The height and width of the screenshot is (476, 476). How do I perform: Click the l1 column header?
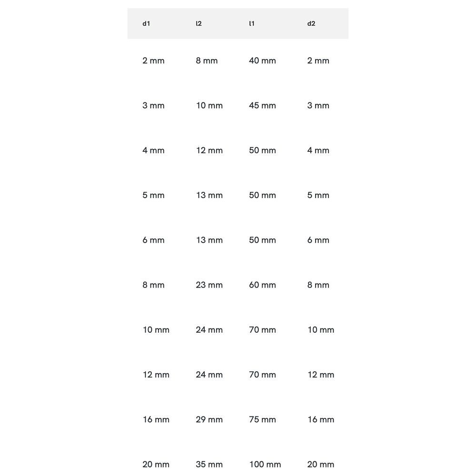pos(252,23)
